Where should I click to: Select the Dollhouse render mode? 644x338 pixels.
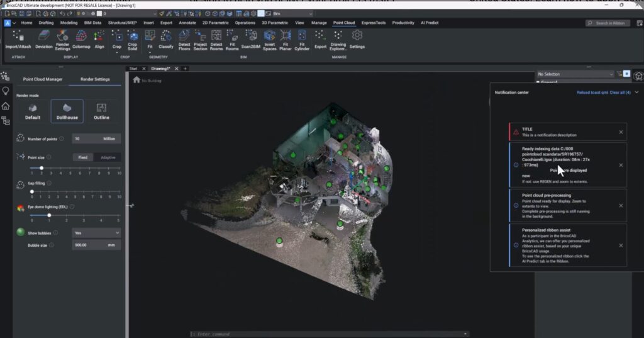tap(67, 111)
